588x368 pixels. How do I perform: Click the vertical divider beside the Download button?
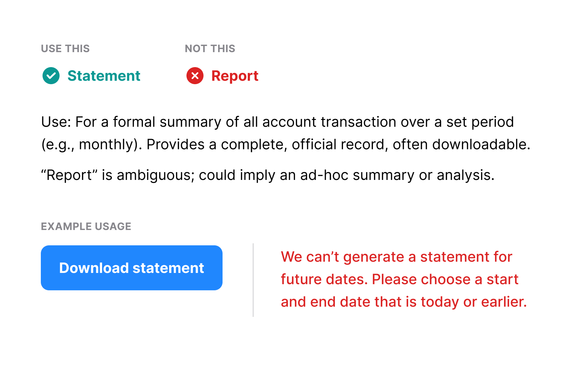pyautogui.click(x=253, y=280)
